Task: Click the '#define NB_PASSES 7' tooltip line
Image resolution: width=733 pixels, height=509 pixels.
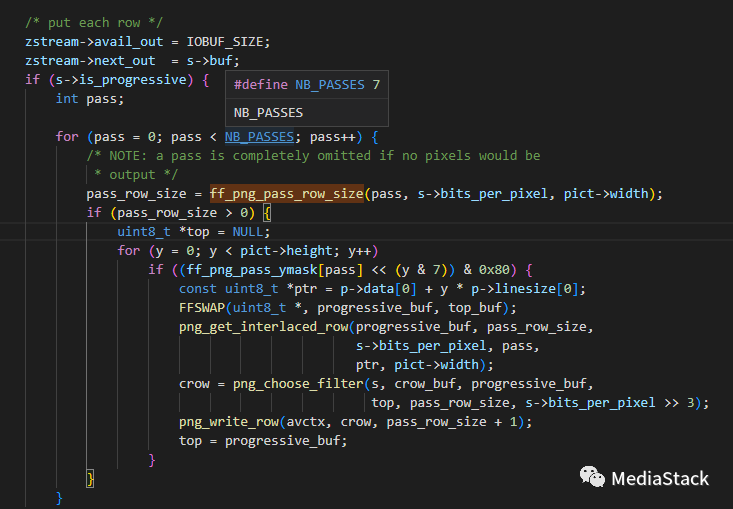Action: click(306, 85)
